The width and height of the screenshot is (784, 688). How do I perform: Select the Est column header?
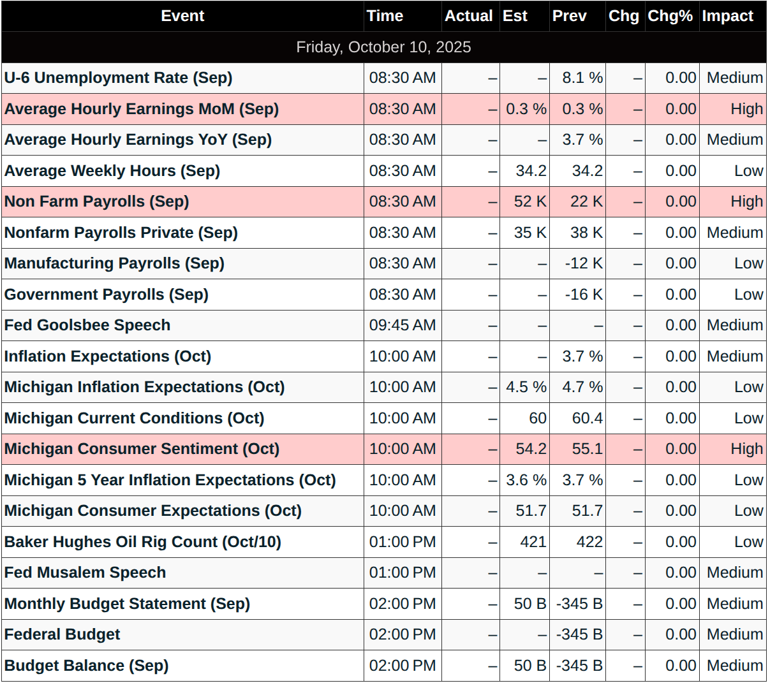tap(515, 16)
